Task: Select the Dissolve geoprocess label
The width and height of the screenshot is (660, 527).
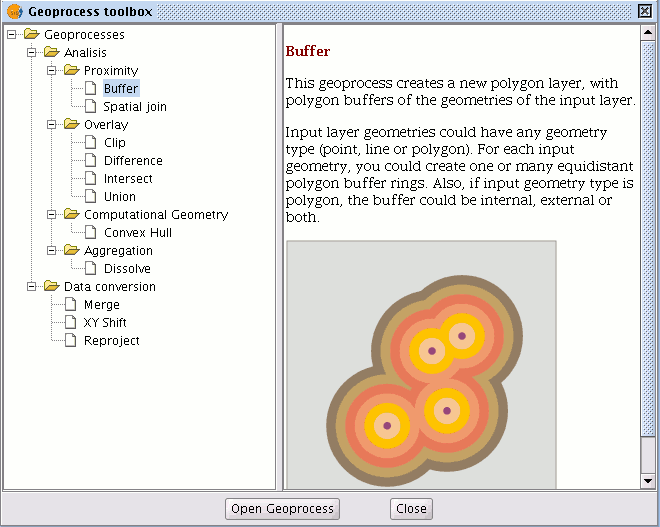Action: coord(127,269)
